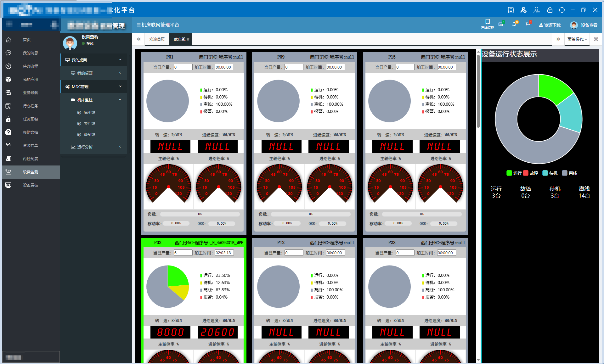Open the mail messages icon
Screen dimensions: 604x364
pos(501,25)
